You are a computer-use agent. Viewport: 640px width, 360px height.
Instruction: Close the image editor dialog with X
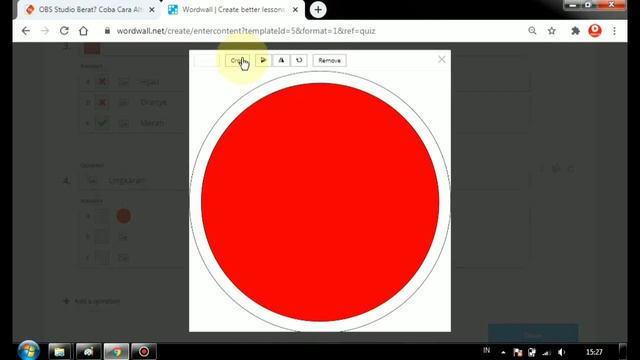tap(442, 60)
